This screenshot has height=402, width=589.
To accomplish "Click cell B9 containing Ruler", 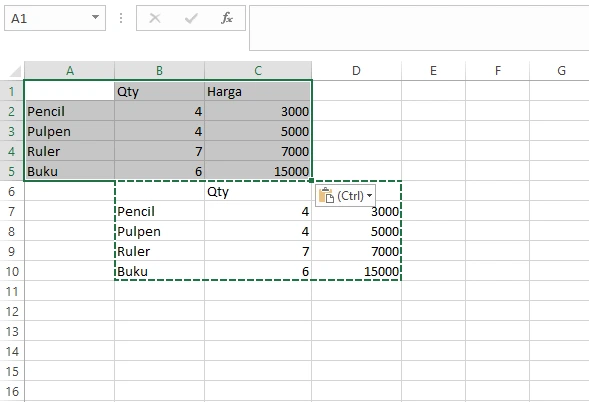I will coord(160,251).
